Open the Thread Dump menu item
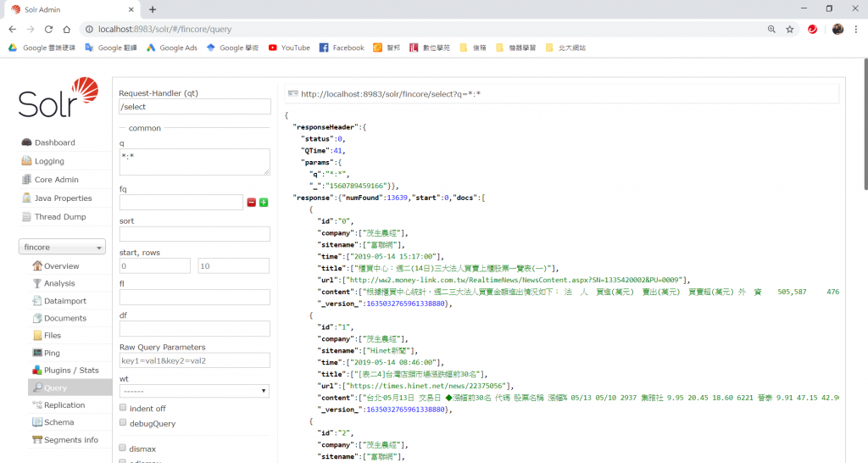 pos(60,216)
